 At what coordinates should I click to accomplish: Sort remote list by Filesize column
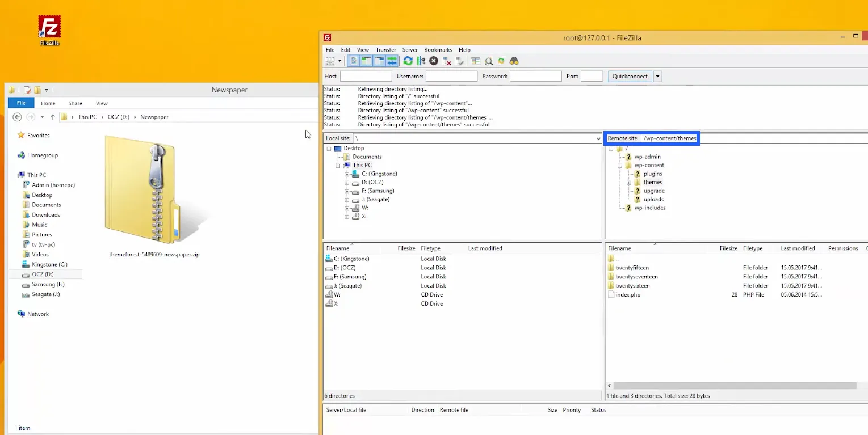point(728,248)
